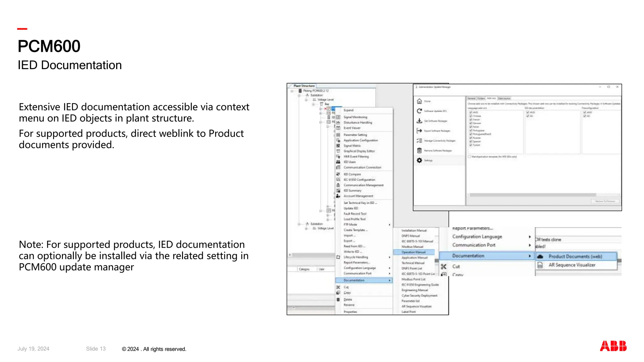The height and width of the screenshot is (362, 644).
Task: Click the Product Documents (web) cloud icon
Action: tap(540, 256)
